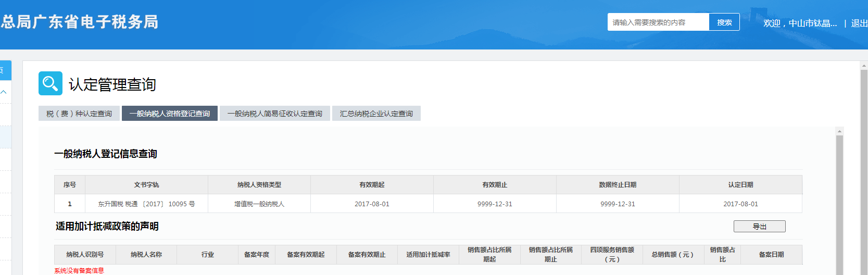The image size is (868, 275).
Task: Select the 一般纳税人资格登记查询 tab
Action: click(170, 114)
